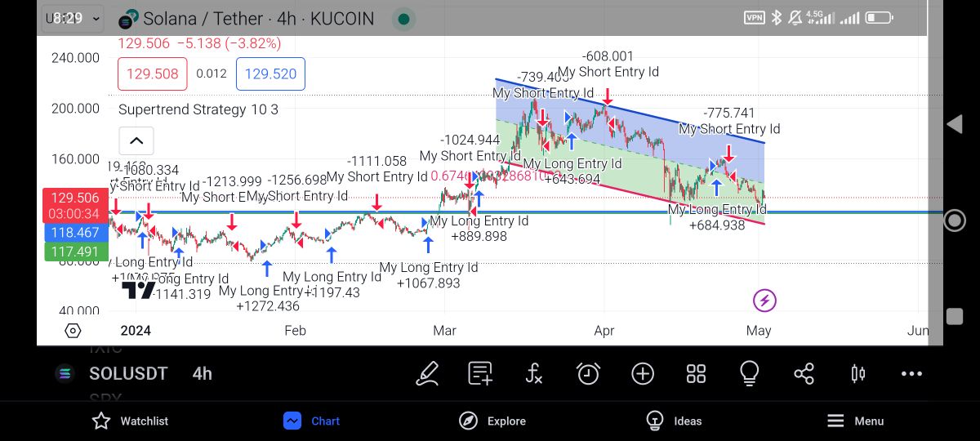Open the drawing tools pencil icon
The height and width of the screenshot is (441, 980).
click(x=427, y=373)
